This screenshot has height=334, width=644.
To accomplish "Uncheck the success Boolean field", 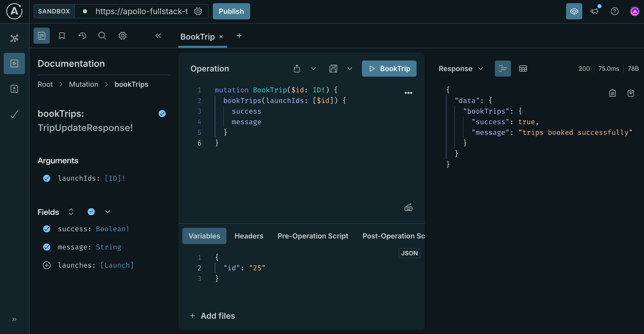I will click(x=47, y=229).
